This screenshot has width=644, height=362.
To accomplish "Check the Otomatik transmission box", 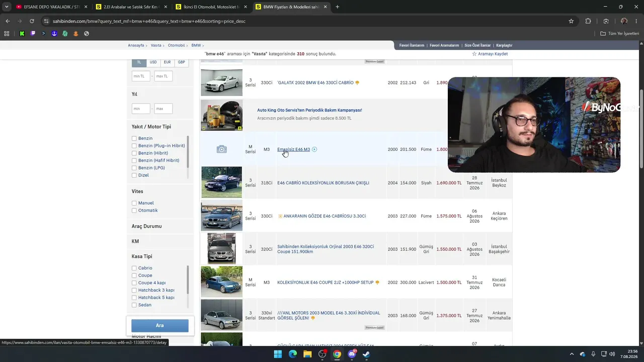I will coord(134,211).
